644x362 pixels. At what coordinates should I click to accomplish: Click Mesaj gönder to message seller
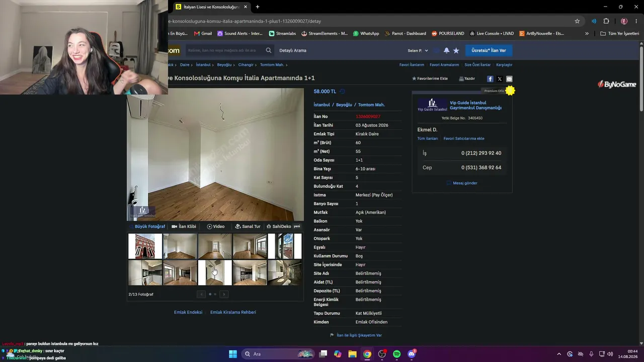tap(462, 183)
